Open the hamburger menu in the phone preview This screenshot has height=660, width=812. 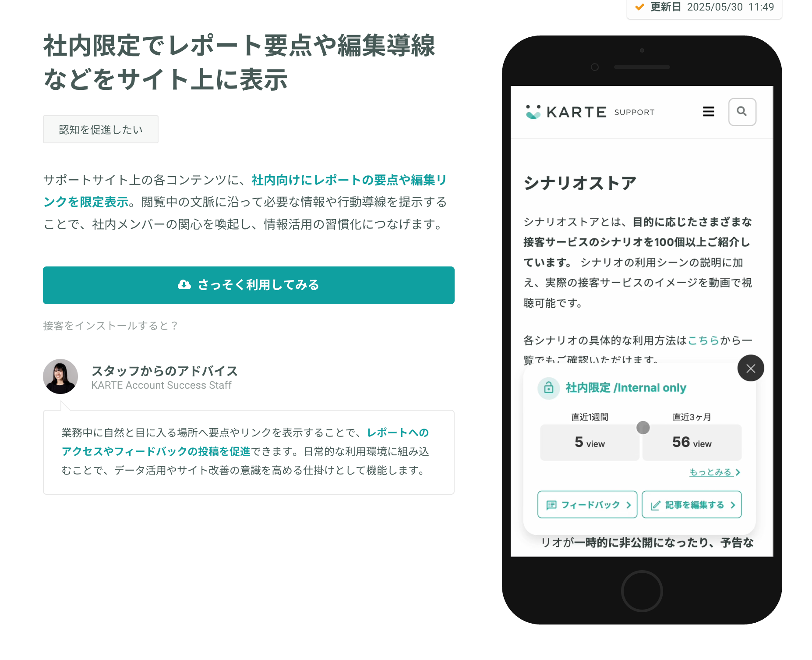pos(708,112)
